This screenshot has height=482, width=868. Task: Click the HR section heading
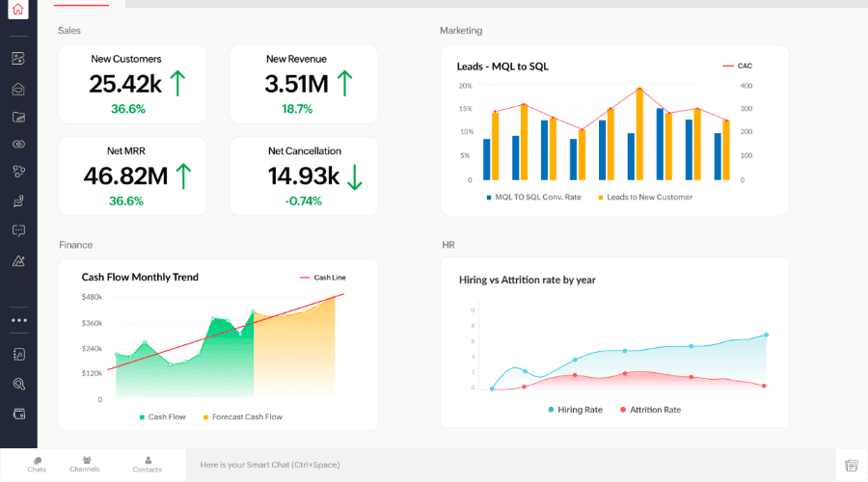point(448,245)
